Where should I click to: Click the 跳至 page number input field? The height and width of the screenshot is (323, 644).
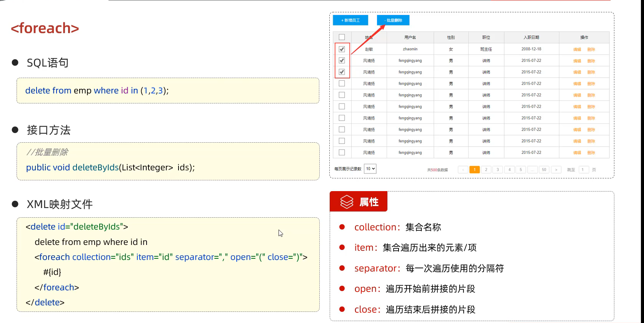point(584,170)
